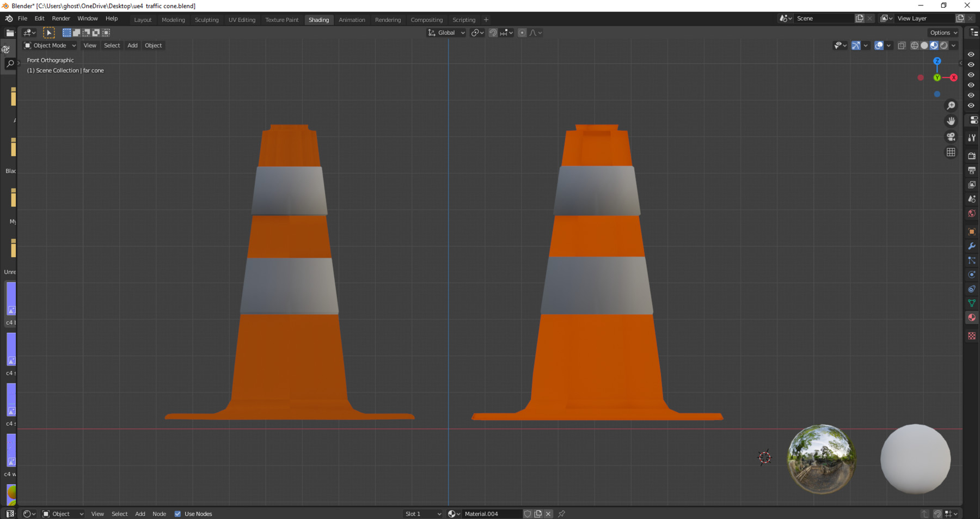Image resolution: width=980 pixels, height=519 pixels.
Task: Open the Object Properties tab
Action: [x=971, y=231]
